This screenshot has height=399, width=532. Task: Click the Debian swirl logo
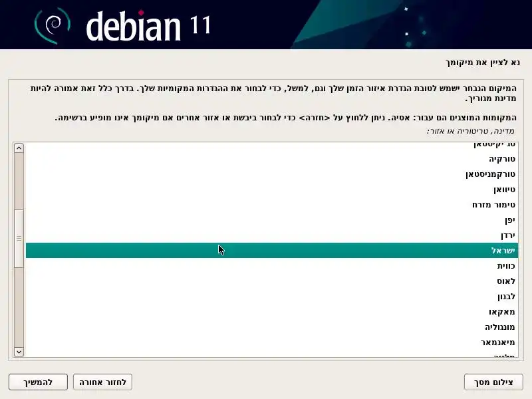point(53,25)
